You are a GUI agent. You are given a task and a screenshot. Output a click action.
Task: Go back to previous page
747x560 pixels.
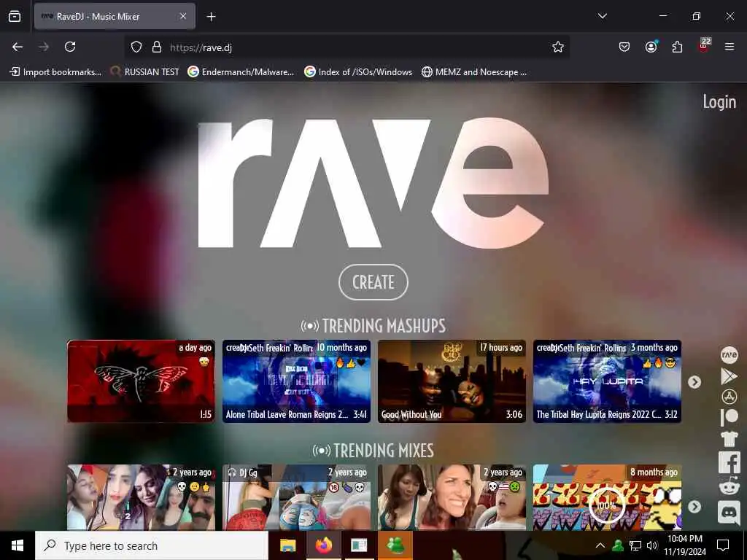tap(18, 47)
